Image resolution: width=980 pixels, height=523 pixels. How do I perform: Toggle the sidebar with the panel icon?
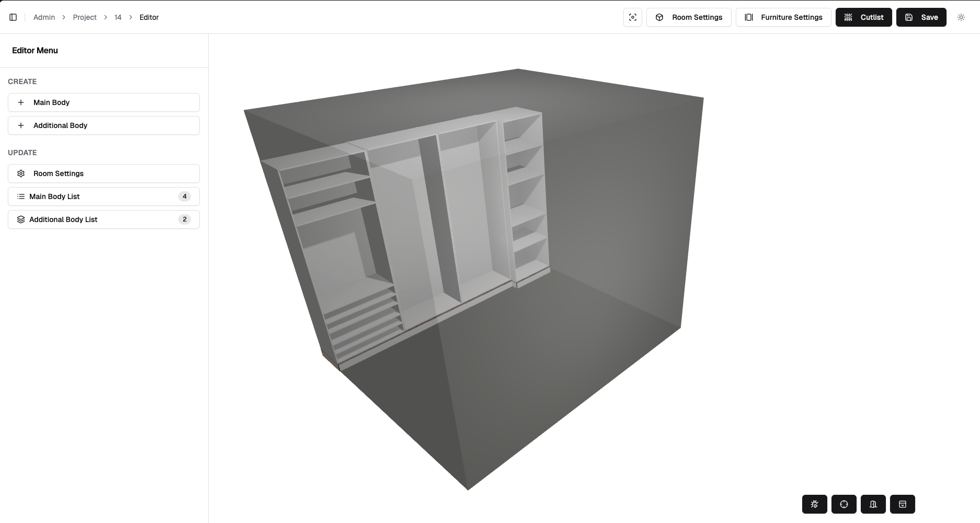13,17
